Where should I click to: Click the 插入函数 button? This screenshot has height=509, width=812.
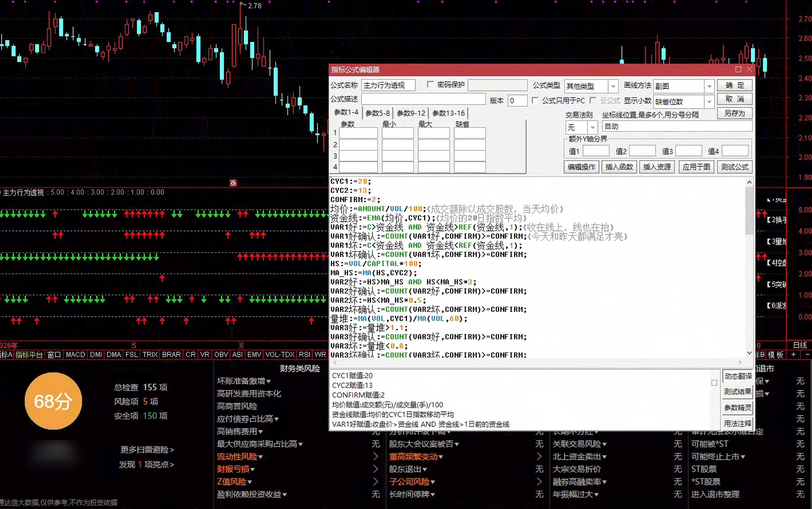(x=619, y=167)
